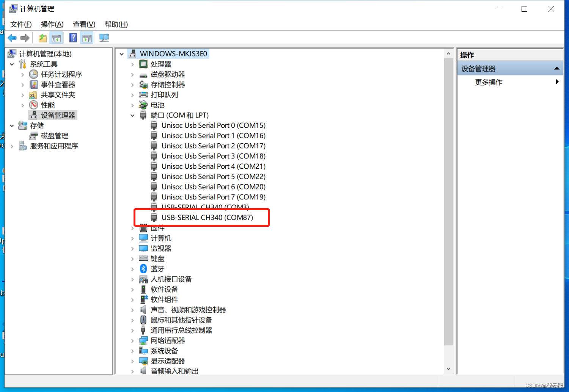The width and height of the screenshot is (569, 392).
Task: Open the 文件(F) menu
Action: coord(21,24)
